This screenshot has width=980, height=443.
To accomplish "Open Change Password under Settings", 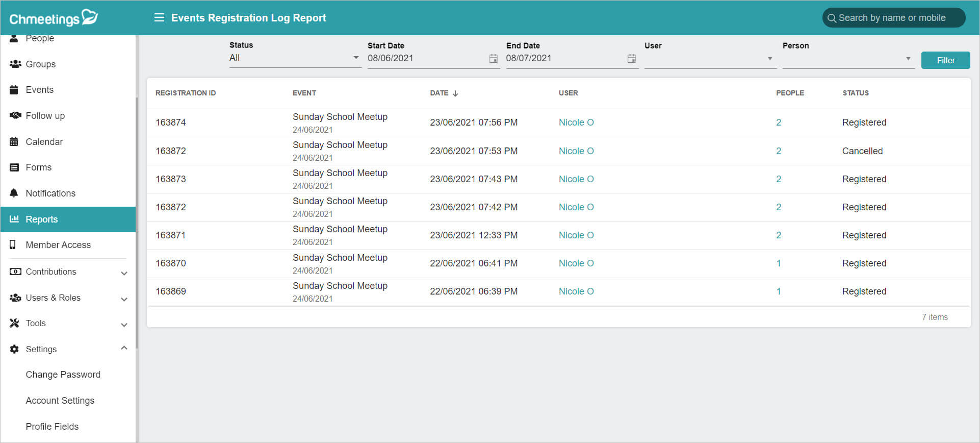I will 63,375.
